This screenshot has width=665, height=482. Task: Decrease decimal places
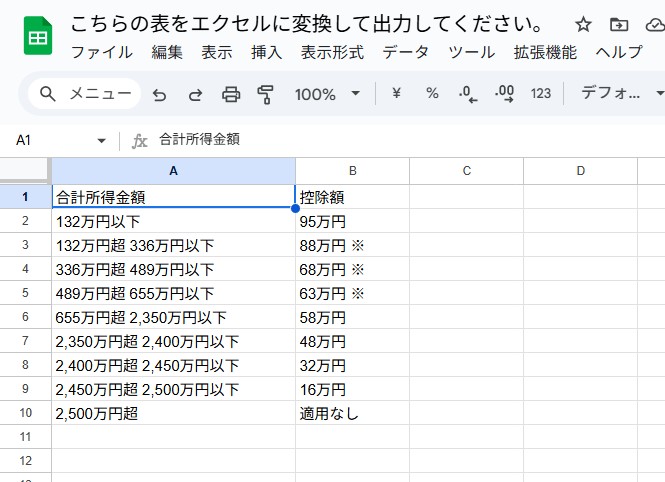(467, 93)
